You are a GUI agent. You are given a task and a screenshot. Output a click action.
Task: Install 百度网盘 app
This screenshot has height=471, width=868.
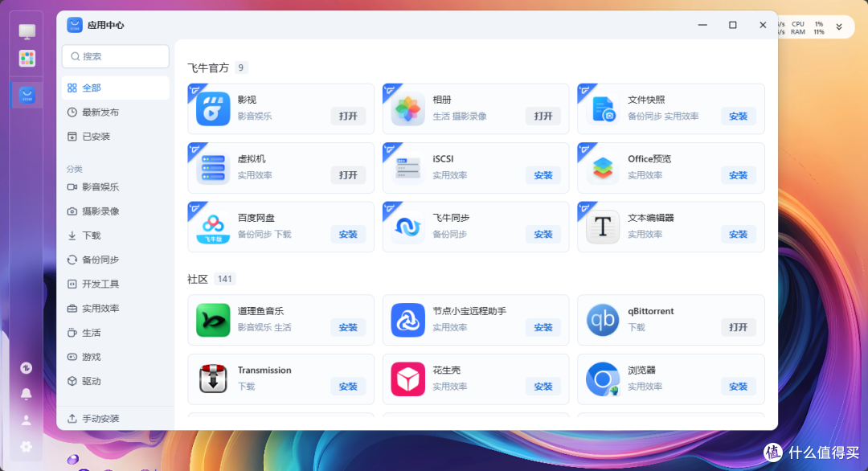348,235
